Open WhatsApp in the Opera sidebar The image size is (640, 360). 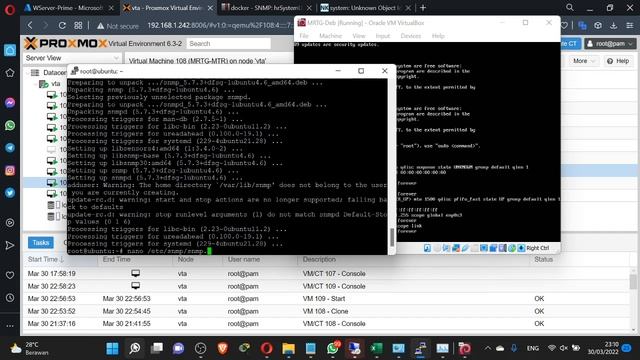10,125
